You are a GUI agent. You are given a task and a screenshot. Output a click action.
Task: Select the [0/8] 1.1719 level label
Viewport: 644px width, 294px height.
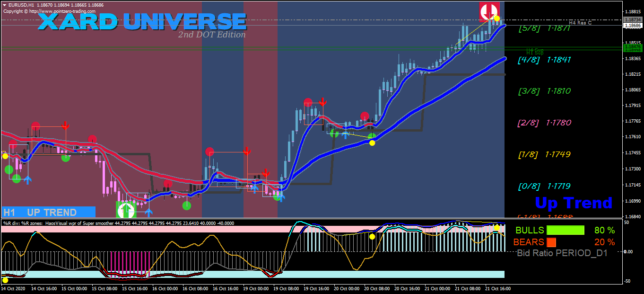544,186
